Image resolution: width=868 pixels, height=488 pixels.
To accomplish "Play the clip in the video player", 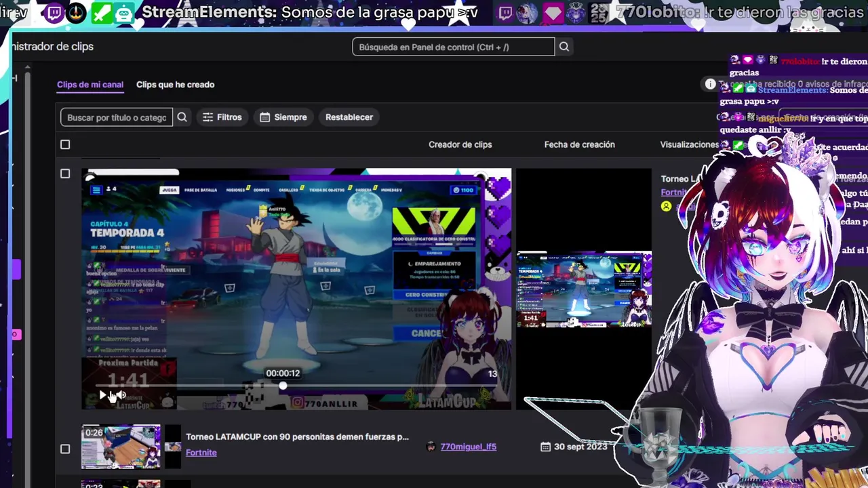I will point(102,394).
